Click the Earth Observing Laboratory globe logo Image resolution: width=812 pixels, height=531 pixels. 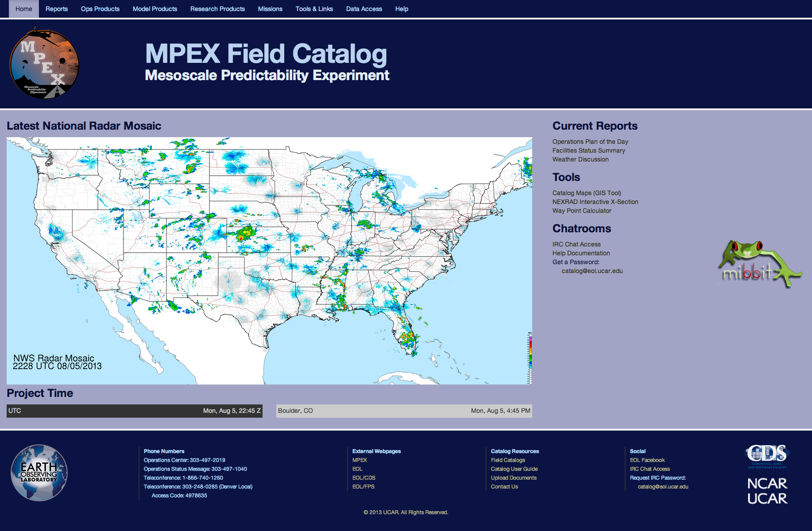pyautogui.click(x=39, y=473)
